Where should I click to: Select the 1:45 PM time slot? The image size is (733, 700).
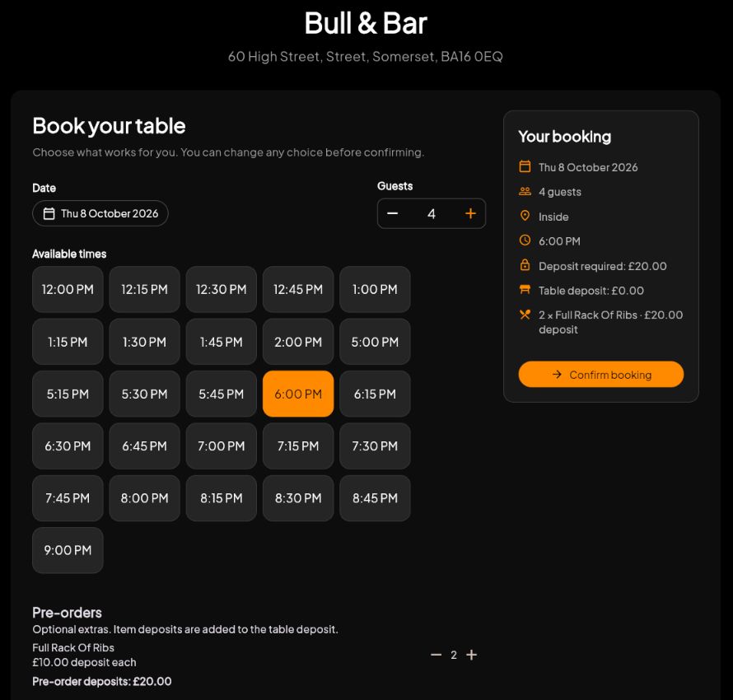221,342
